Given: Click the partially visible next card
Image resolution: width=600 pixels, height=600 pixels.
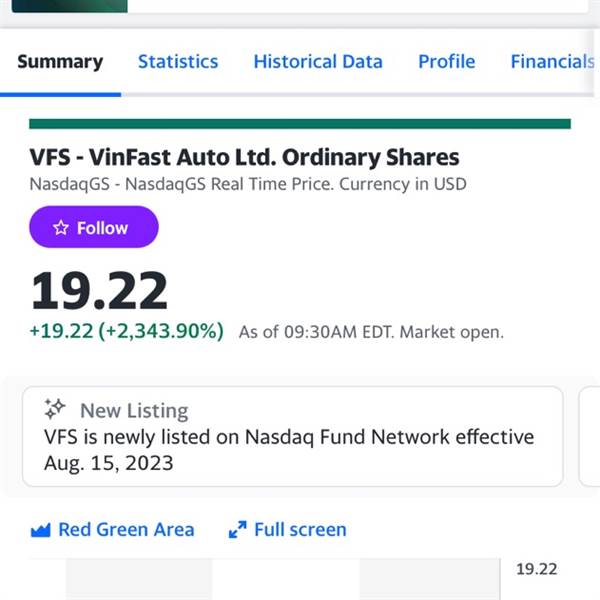Looking at the screenshot, I should point(590,437).
